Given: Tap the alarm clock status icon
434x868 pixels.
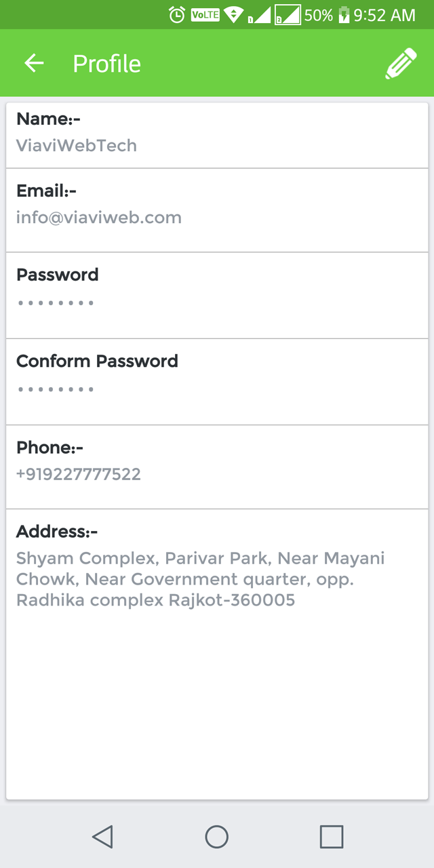Looking at the screenshot, I should [177, 15].
